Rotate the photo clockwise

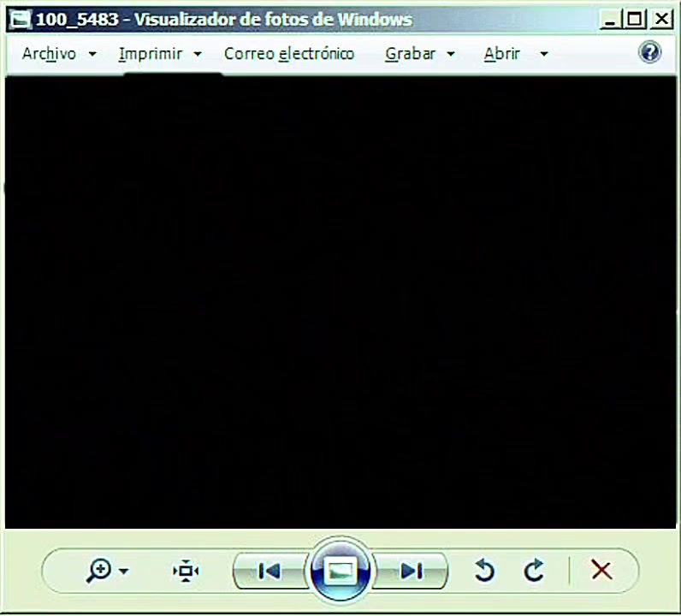(x=534, y=571)
